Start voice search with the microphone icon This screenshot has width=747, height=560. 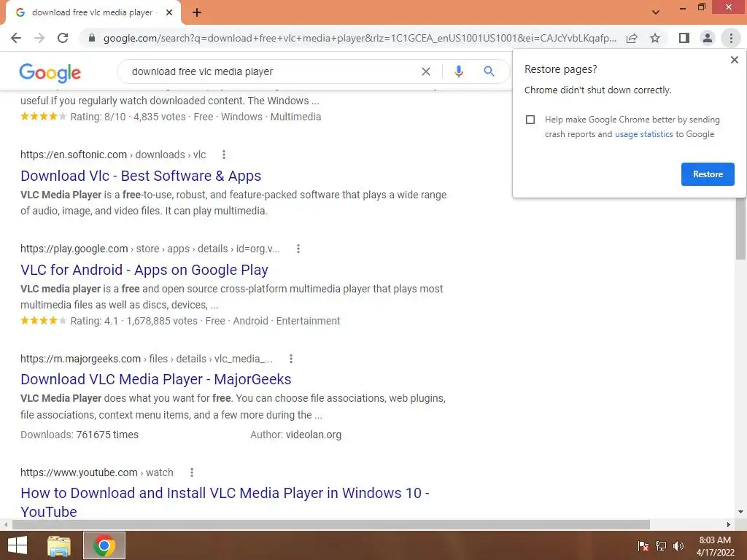[x=458, y=71]
